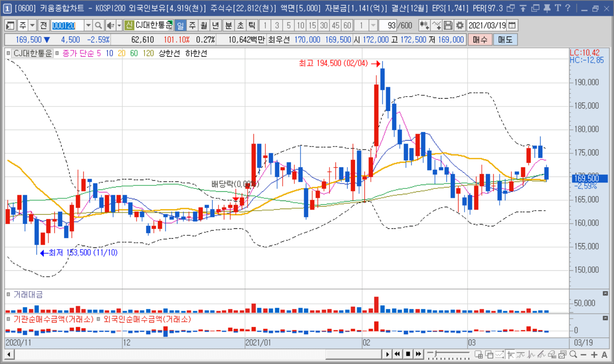Switch to the 초 second chart
The width and height of the screenshot is (614, 364).
click(x=240, y=26)
